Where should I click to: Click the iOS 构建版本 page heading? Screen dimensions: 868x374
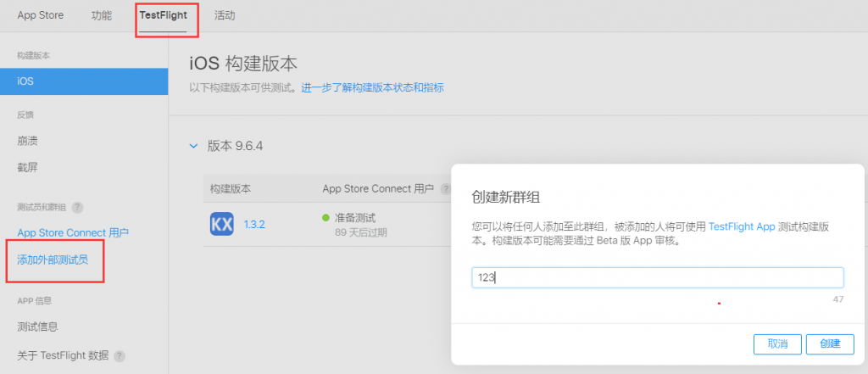(x=243, y=64)
